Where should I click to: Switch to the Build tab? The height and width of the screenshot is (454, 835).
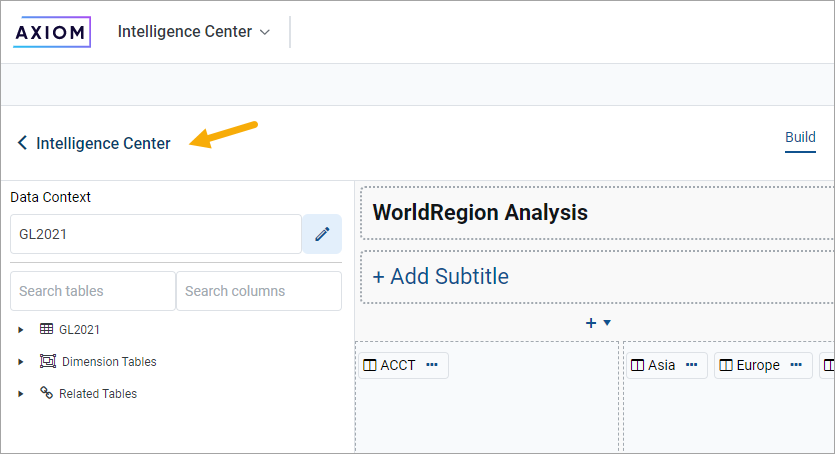pyautogui.click(x=800, y=138)
